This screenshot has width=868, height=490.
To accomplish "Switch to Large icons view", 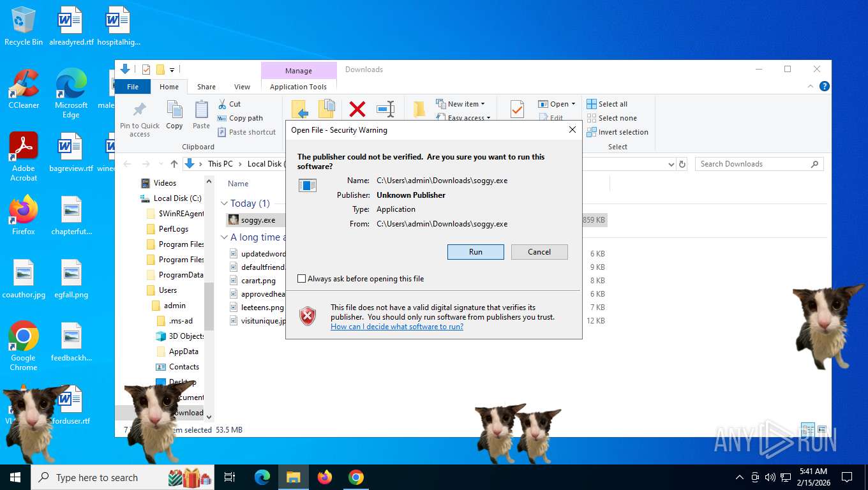I will tap(822, 429).
